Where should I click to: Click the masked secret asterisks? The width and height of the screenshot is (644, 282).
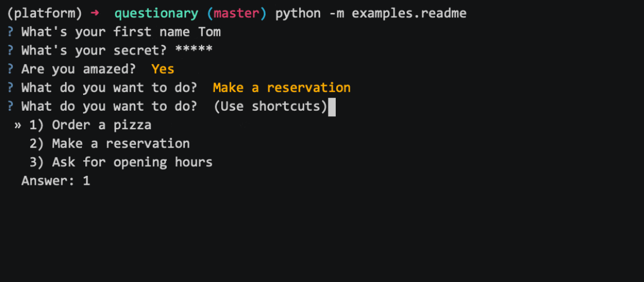pos(194,49)
